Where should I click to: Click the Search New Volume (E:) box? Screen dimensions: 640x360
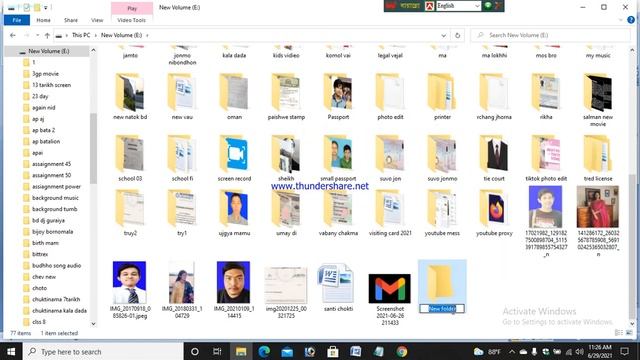coord(550,35)
